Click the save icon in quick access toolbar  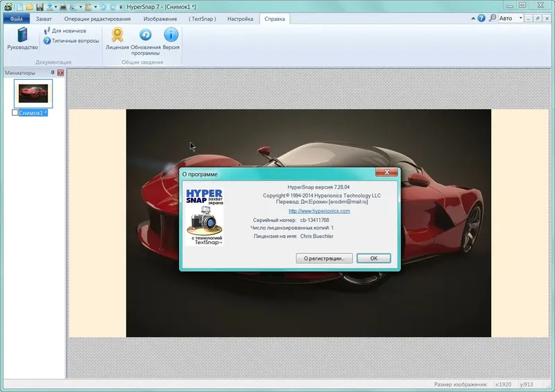40,6
